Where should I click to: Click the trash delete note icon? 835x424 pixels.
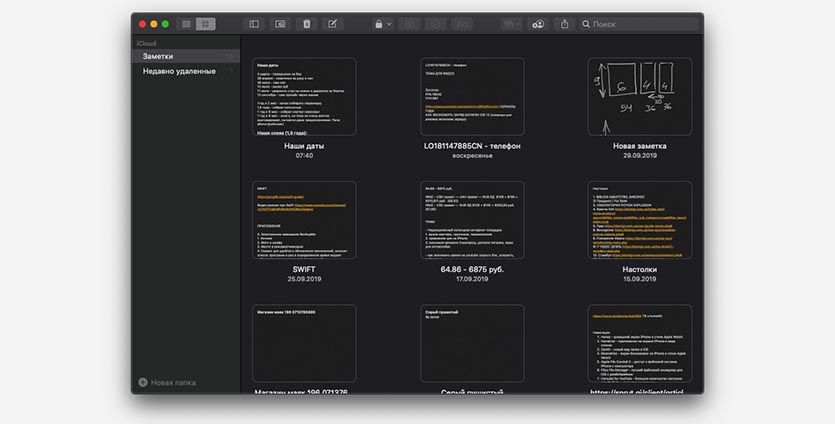[x=306, y=23]
